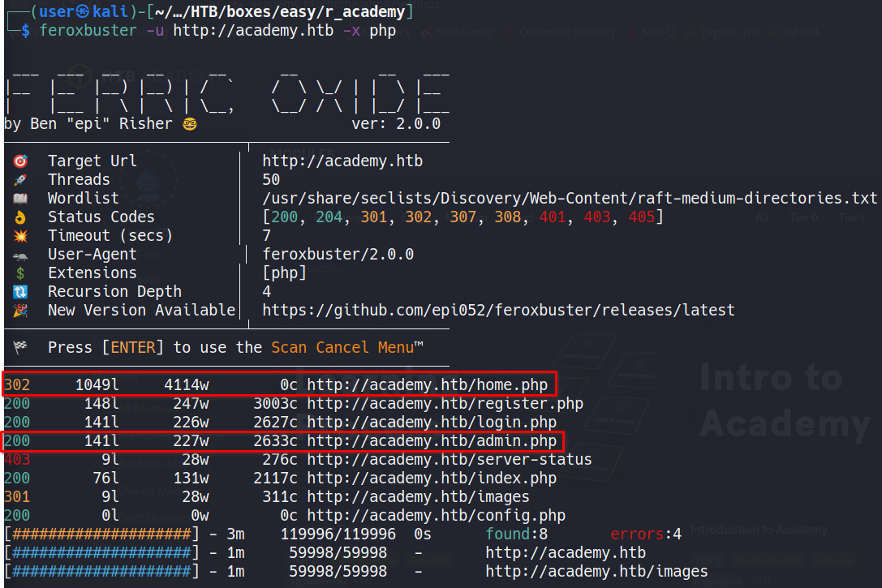This screenshot has height=588, width=882.
Task: Open the academy.htb/server-status link
Action: (x=449, y=460)
